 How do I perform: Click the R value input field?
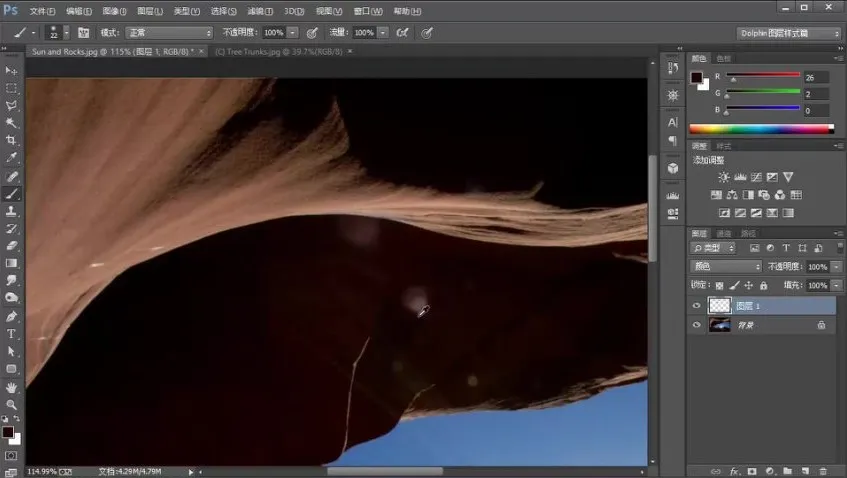pyautogui.click(x=816, y=77)
